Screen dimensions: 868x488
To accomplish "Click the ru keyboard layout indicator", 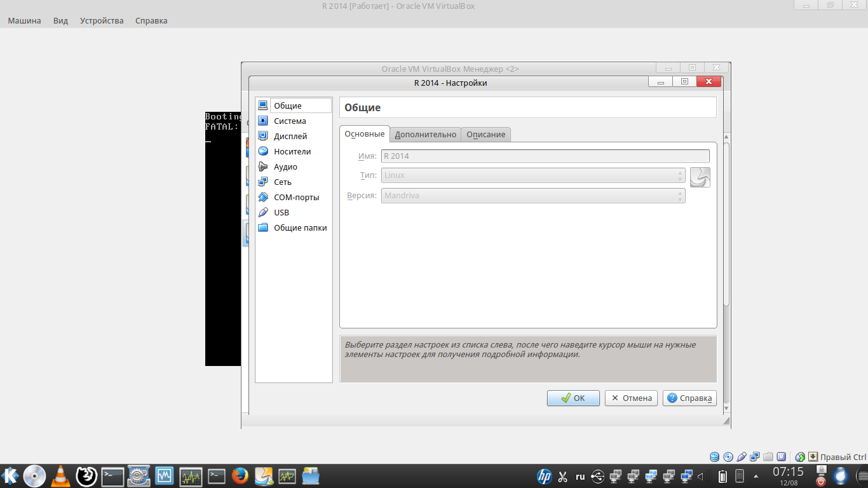I will tap(580, 476).
